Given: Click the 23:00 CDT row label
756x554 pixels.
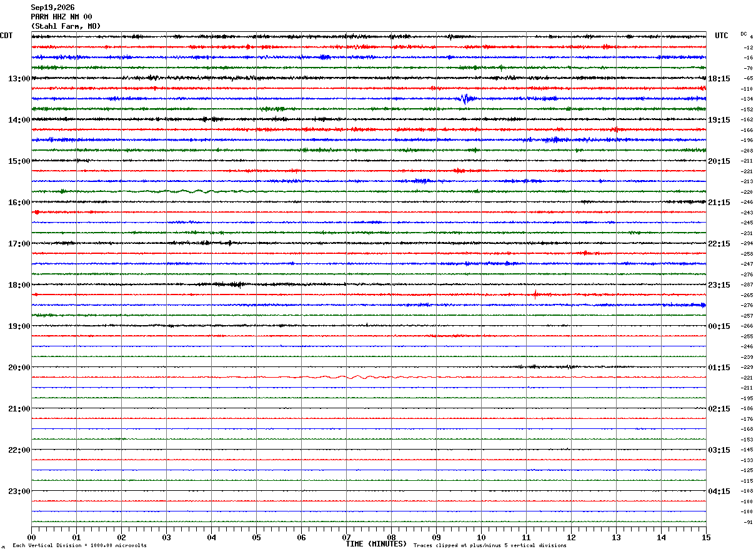Looking at the screenshot, I should [19, 491].
